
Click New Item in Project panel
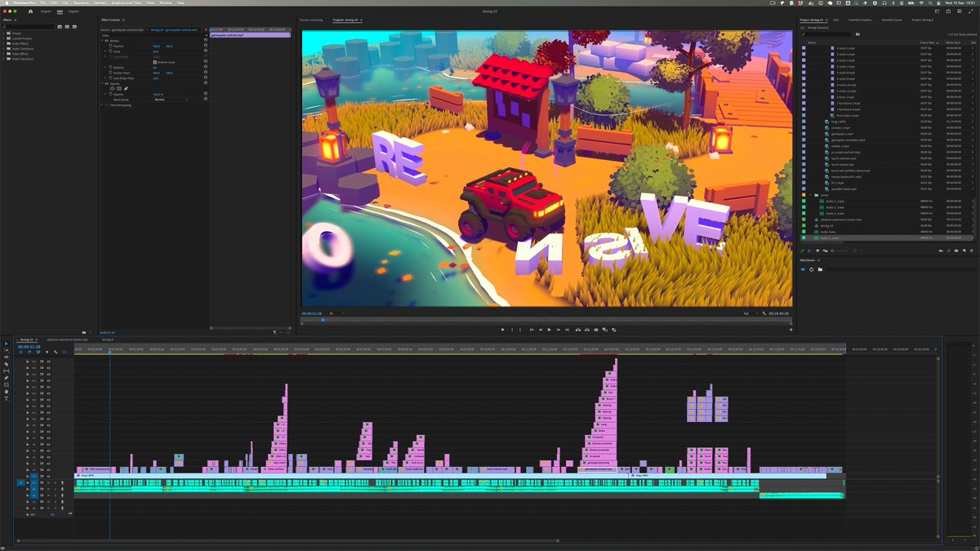964,251
